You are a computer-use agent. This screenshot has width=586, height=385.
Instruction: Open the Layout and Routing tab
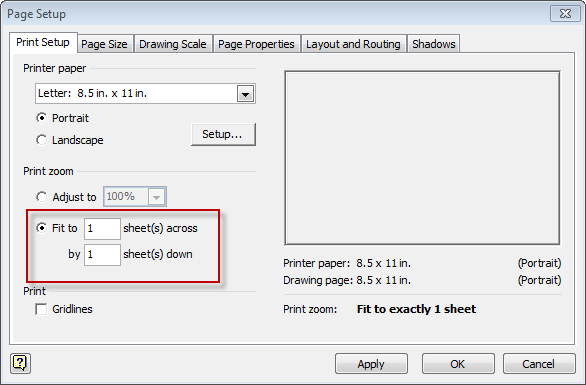(x=353, y=44)
